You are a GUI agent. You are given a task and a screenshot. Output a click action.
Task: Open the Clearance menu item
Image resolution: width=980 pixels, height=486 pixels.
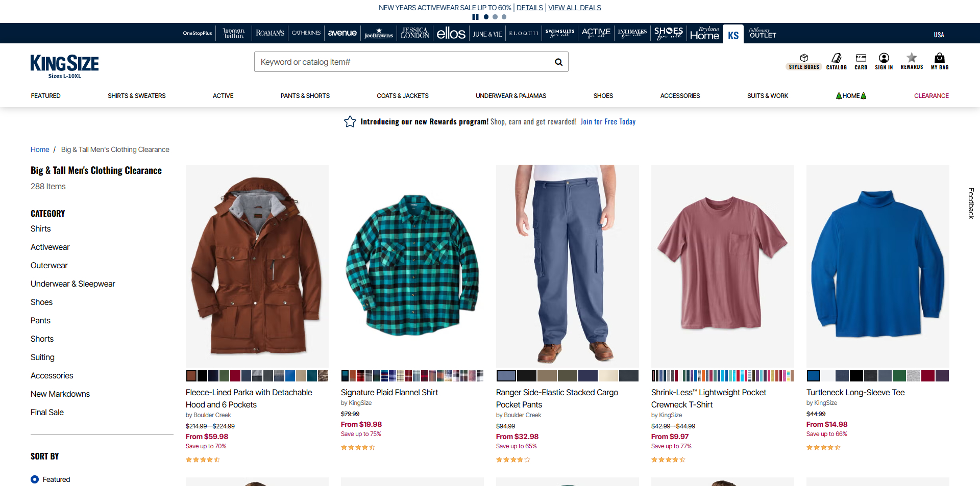(931, 96)
